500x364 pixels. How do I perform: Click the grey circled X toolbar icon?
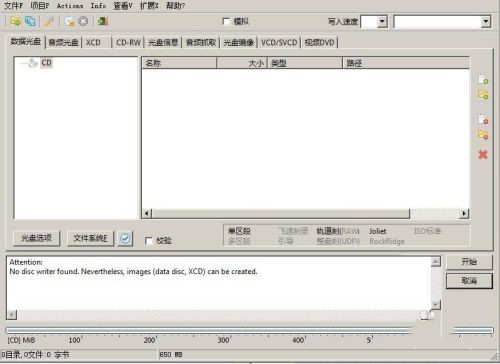coord(83,21)
